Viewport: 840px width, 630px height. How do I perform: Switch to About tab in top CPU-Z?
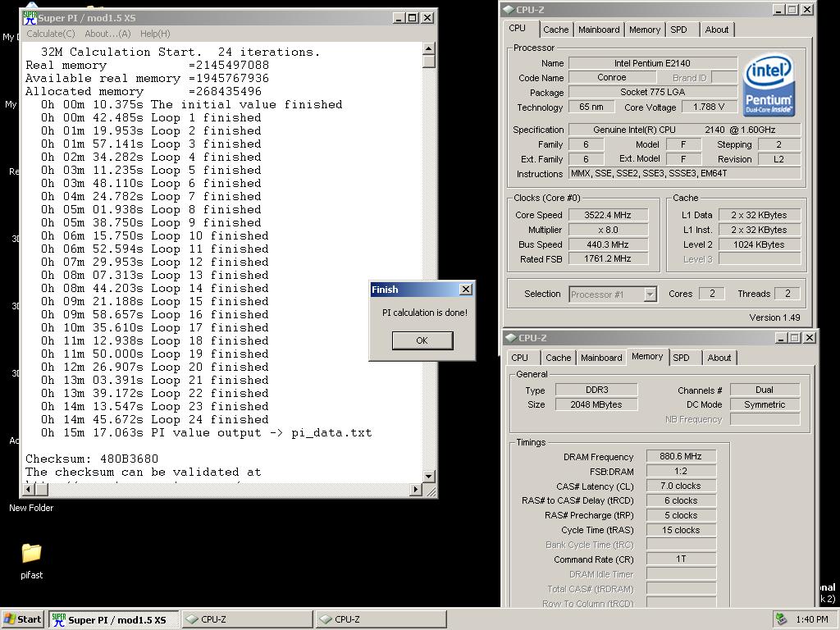coord(716,30)
